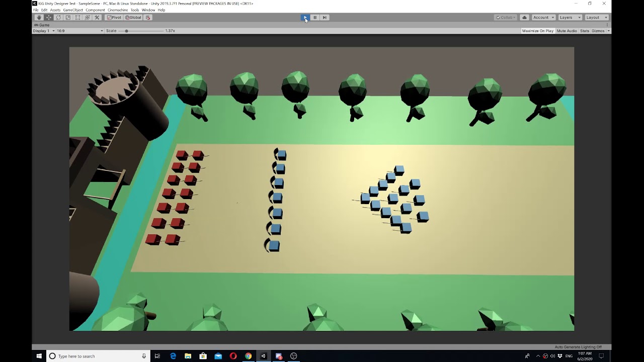Open Game panel options menu dots
644x362 pixels.
608,25
